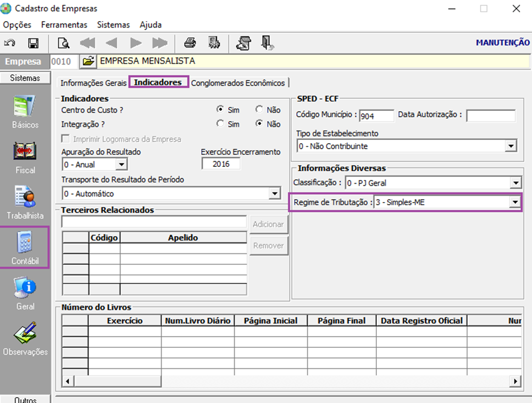Viewport: 532px width, 403px height.
Task: Select Não for Integração
Action: 259,124
